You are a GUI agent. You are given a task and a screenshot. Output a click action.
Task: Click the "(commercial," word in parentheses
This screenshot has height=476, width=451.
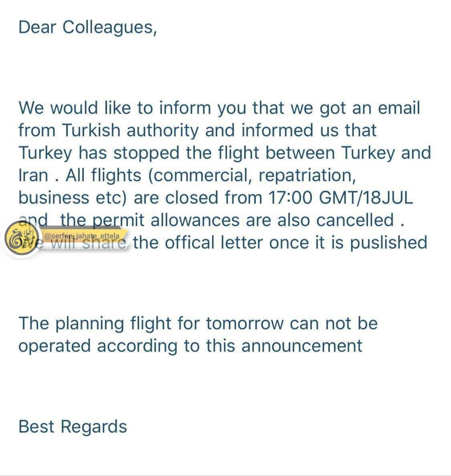point(200,176)
